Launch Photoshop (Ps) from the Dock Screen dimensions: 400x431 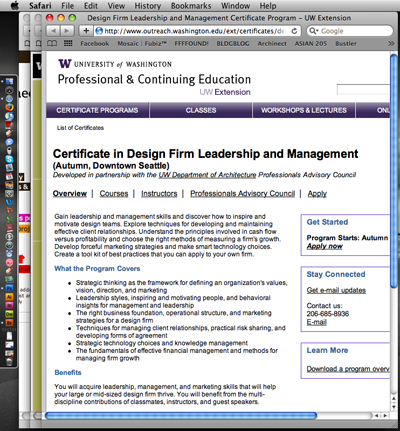tap(9, 288)
